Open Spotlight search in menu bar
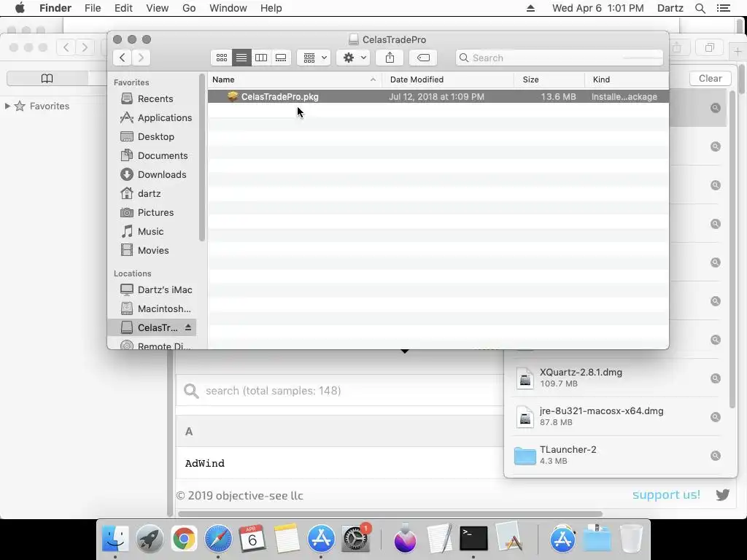This screenshot has width=747, height=560. click(700, 8)
